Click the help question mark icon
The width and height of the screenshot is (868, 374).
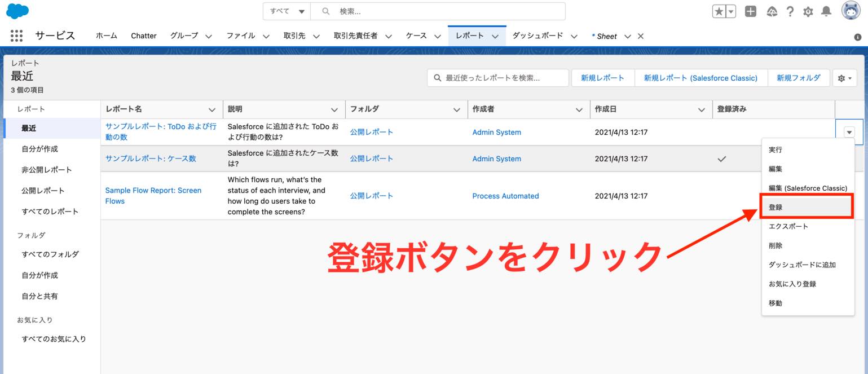790,11
